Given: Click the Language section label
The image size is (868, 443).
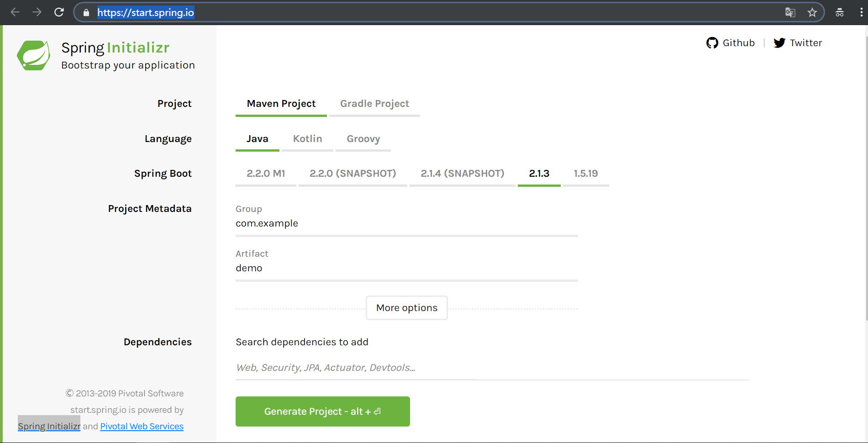Looking at the screenshot, I should tap(168, 139).
